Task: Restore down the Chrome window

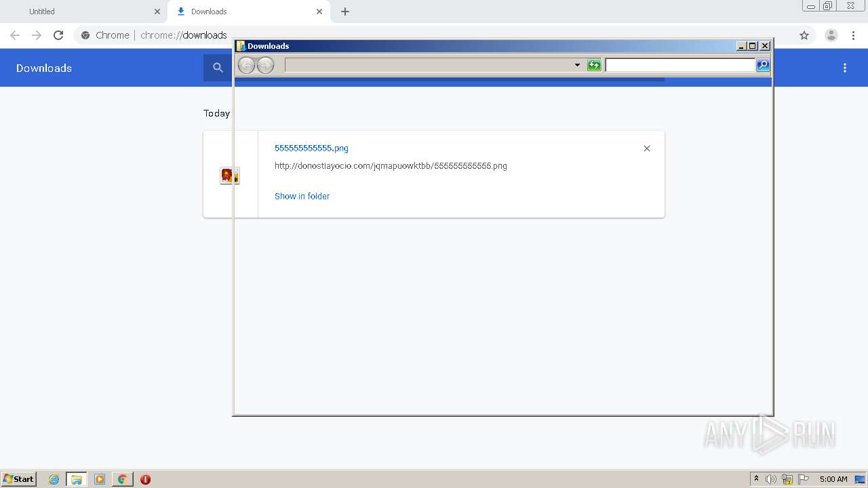Action: (828, 5)
